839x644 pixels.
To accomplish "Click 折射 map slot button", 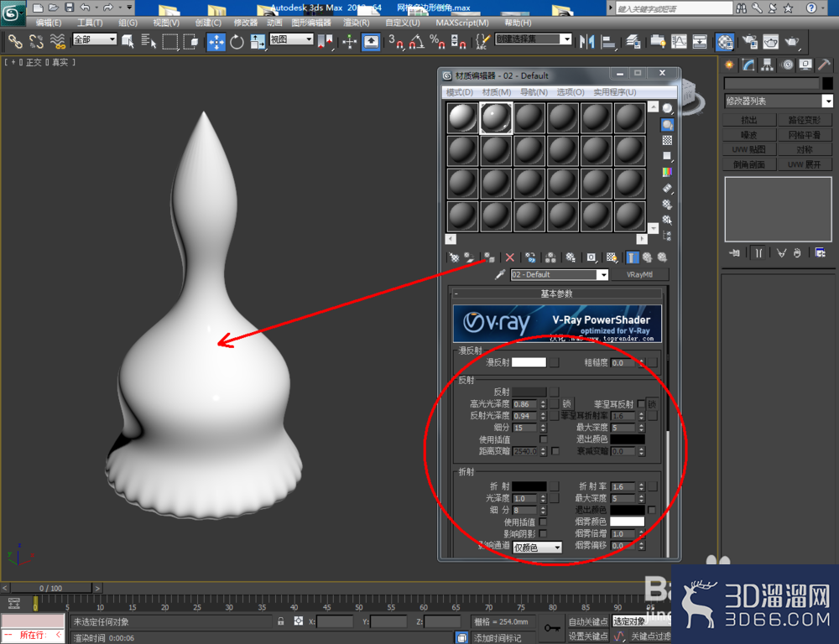I will (555, 486).
